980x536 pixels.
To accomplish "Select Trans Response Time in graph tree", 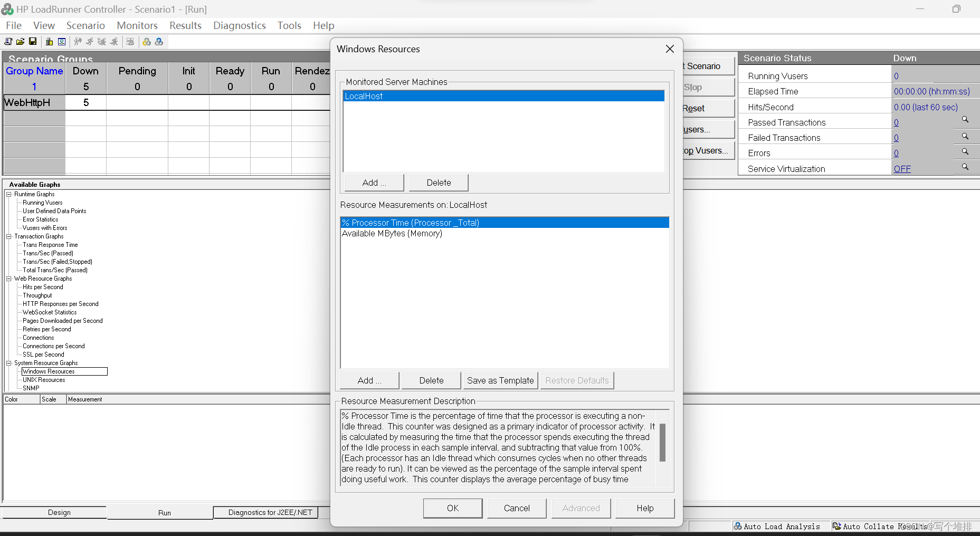I will [x=50, y=245].
